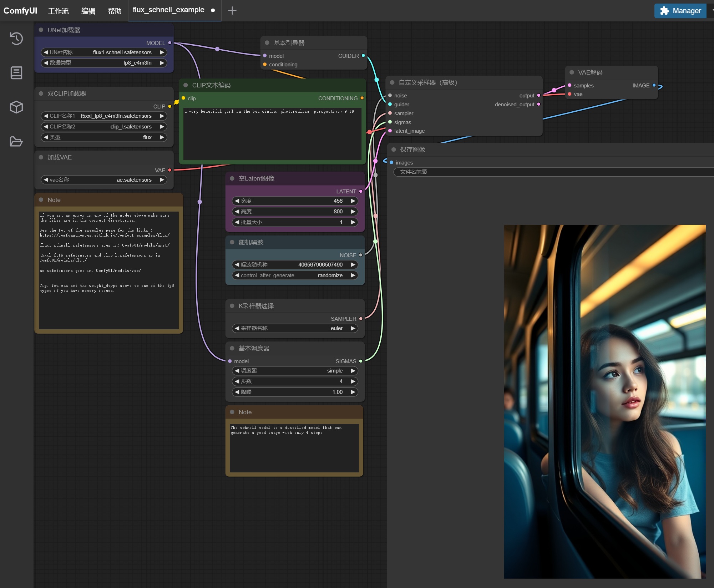Open the workflows folder sidebar icon
The height and width of the screenshot is (588, 714).
tap(16, 142)
